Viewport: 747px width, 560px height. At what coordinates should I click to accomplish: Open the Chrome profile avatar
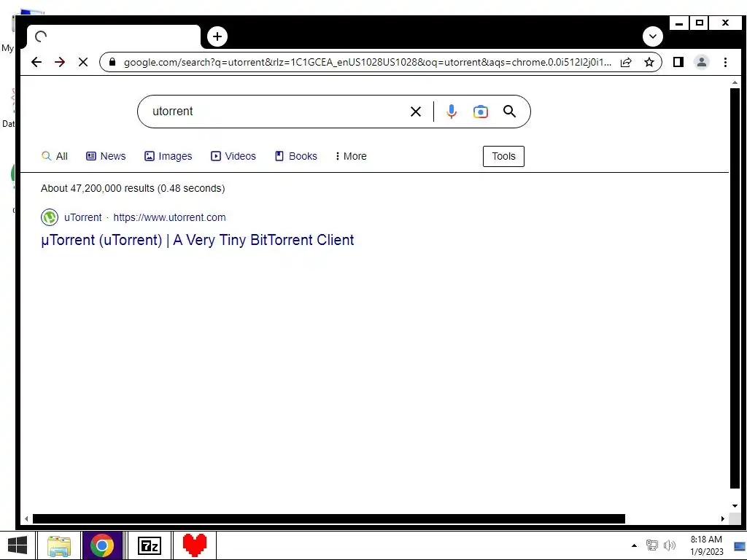click(701, 62)
